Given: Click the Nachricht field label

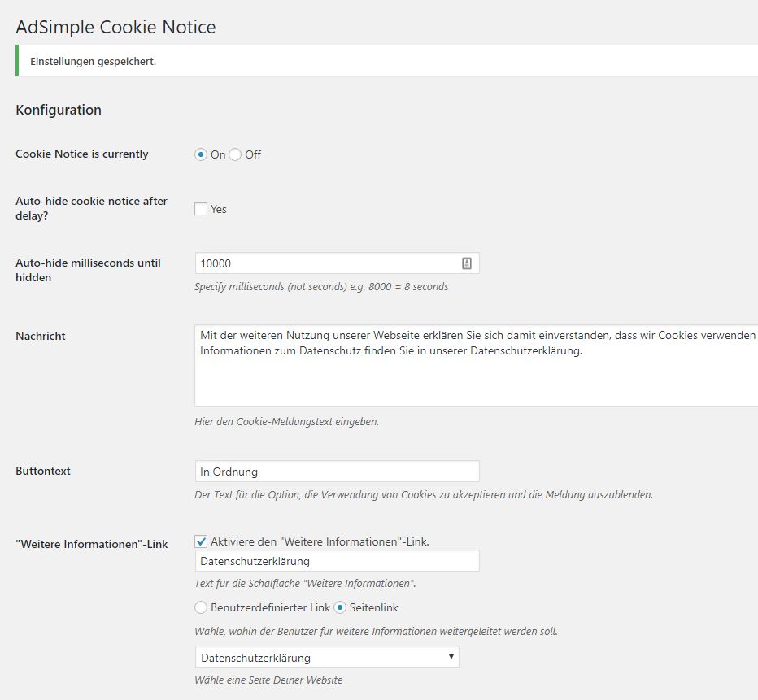Looking at the screenshot, I should tap(41, 336).
